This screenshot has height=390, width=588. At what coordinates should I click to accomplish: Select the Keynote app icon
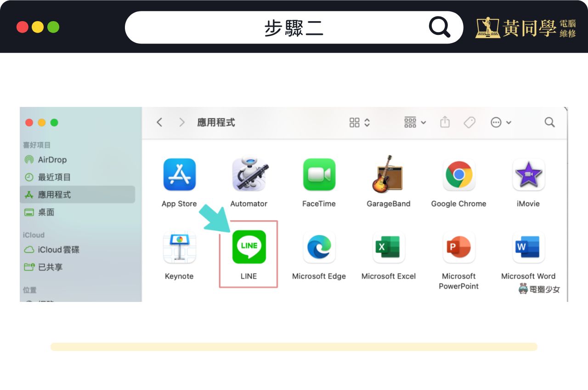click(179, 247)
